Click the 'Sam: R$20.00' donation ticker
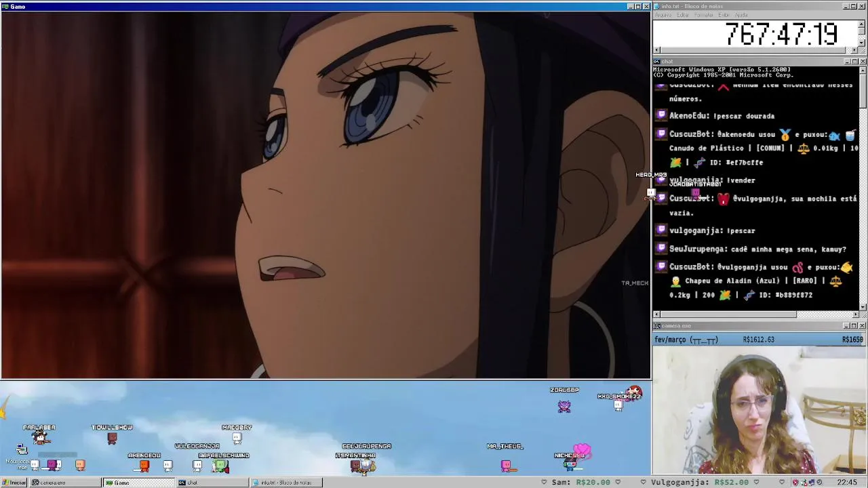This screenshot has width=868, height=488. (x=580, y=483)
